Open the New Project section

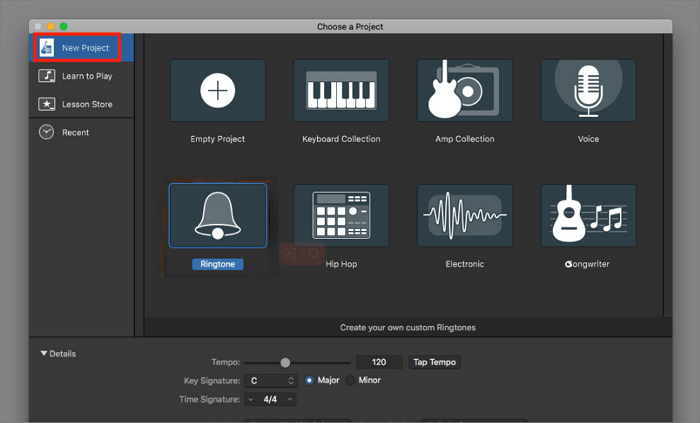(82, 48)
